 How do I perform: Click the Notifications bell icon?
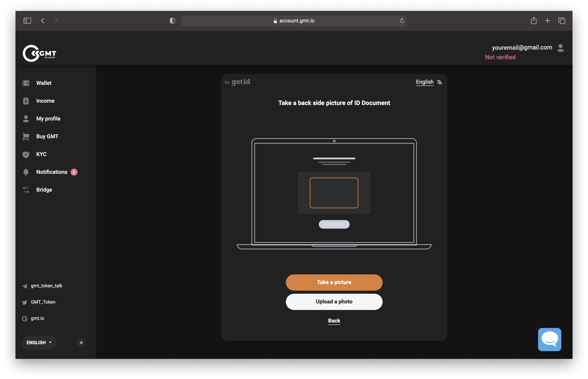pos(26,172)
